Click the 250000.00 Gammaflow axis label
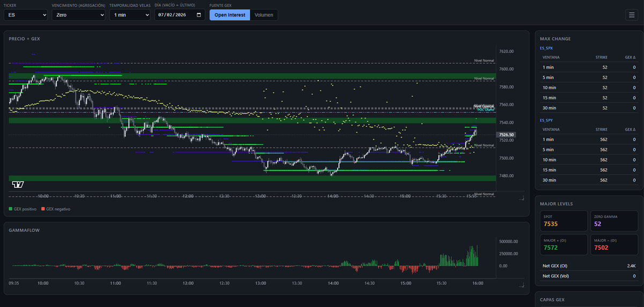Image resolution: width=644 pixels, height=307 pixels. point(508,253)
